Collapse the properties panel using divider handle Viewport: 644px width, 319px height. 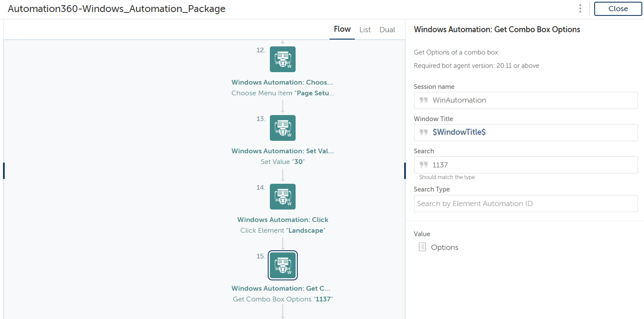coord(405,170)
